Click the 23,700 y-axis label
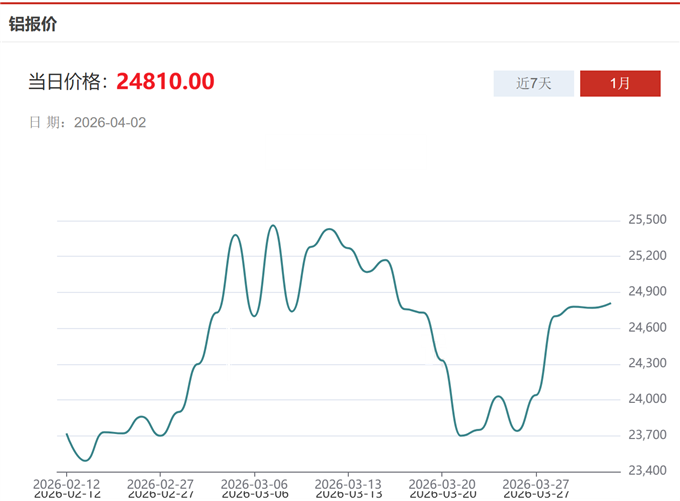This screenshot has height=501, width=680. [x=647, y=435]
